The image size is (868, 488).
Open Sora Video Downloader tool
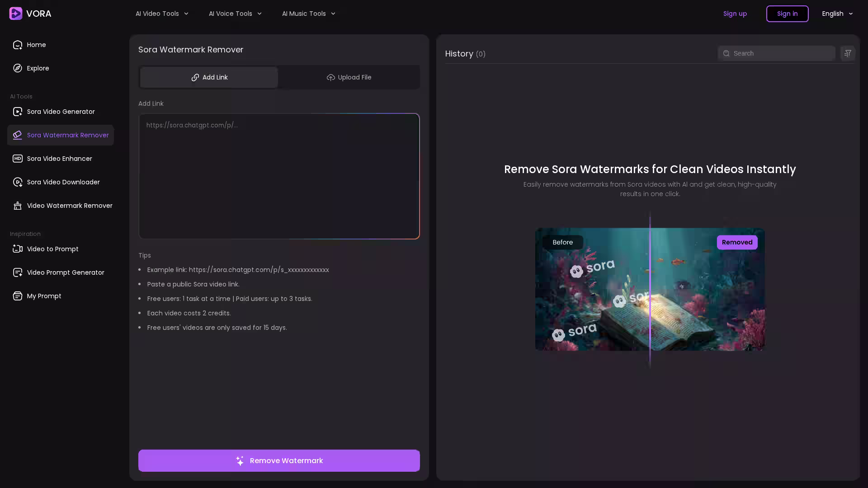(63, 182)
